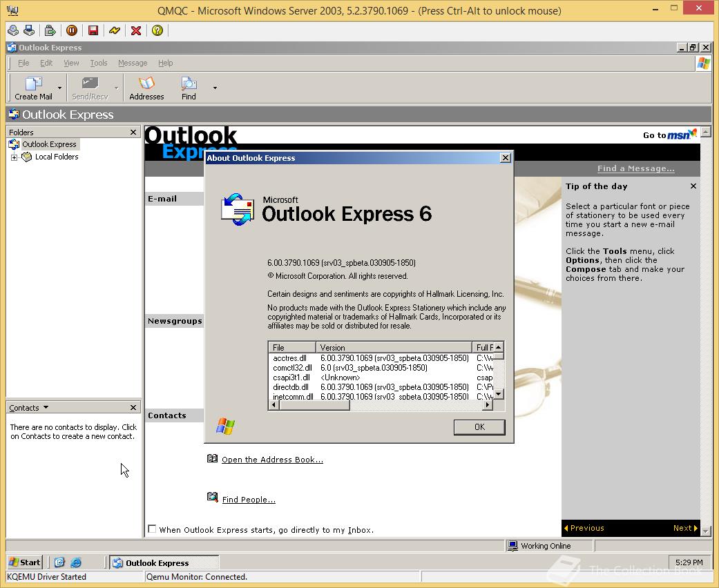Click the QMQC clipboard with green arrow icon
The width and height of the screenshot is (719, 588).
50,30
